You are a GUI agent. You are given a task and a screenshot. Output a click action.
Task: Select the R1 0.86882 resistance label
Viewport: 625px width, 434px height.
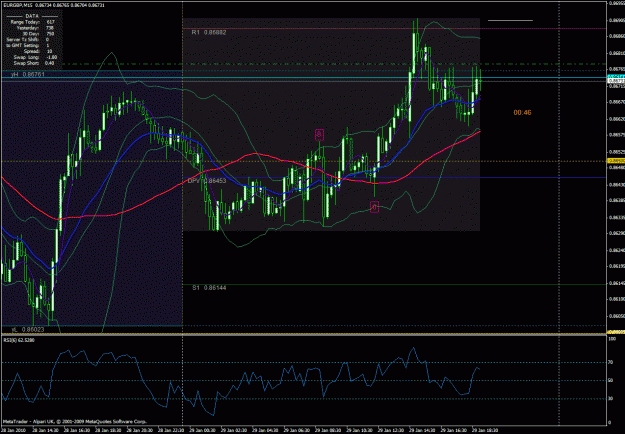[x=209, y=32]
